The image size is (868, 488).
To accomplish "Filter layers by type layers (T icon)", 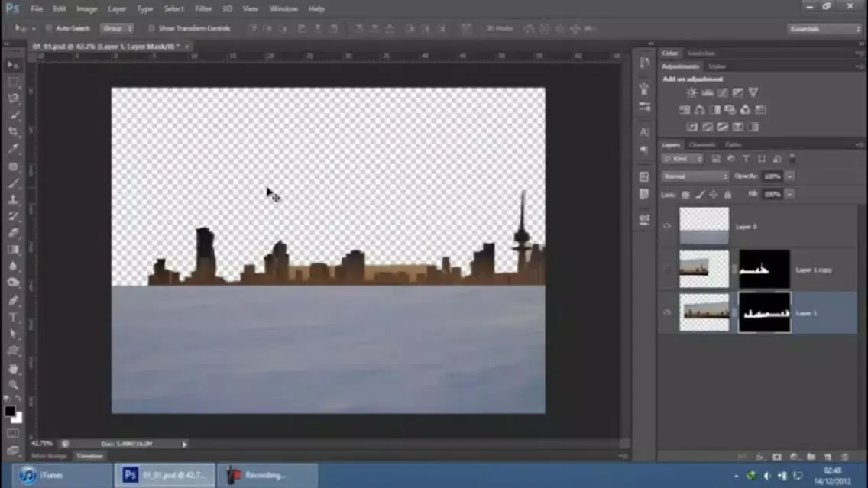I will click(x=747, y=159).
